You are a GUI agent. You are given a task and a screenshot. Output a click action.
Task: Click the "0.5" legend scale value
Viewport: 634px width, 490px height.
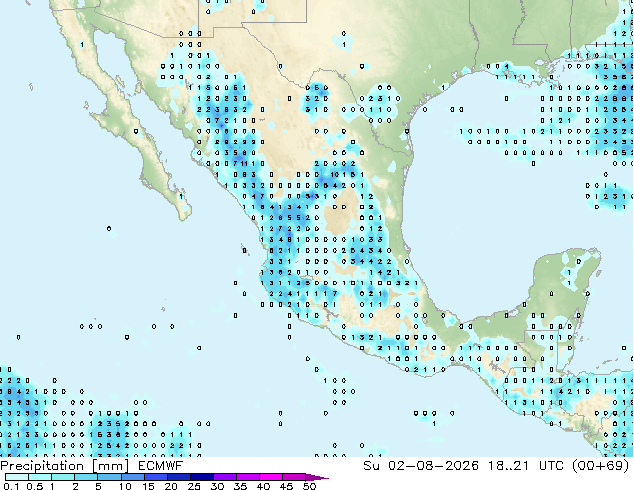point(35,486)
